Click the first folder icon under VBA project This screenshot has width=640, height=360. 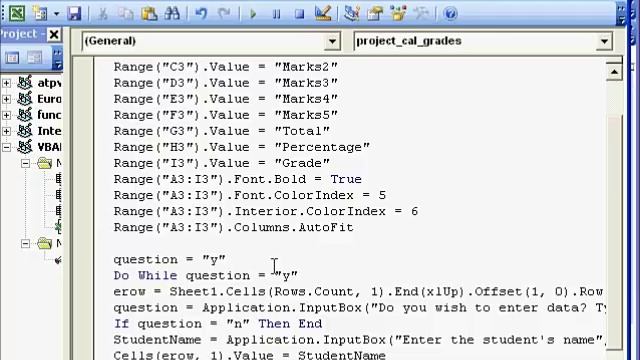[44, 163]
